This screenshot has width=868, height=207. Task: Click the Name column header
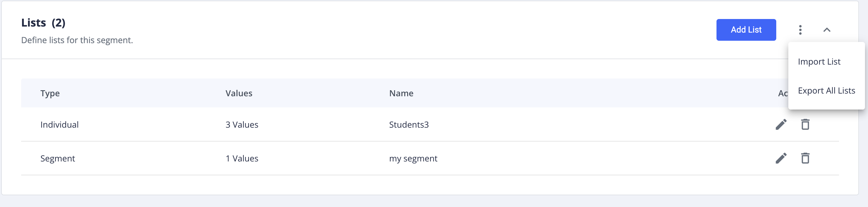tap(401, 93)
